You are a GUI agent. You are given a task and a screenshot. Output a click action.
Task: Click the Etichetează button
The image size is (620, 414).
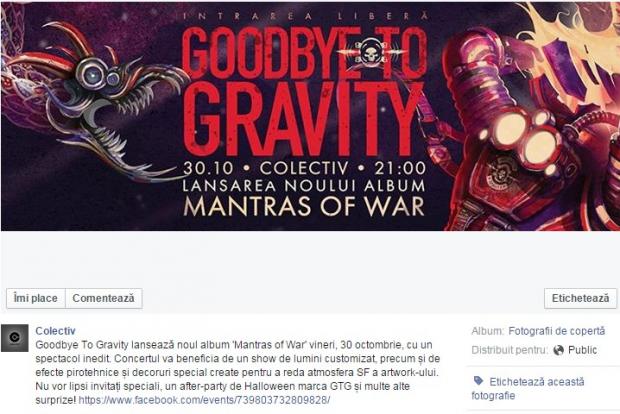tap(580, 298)
